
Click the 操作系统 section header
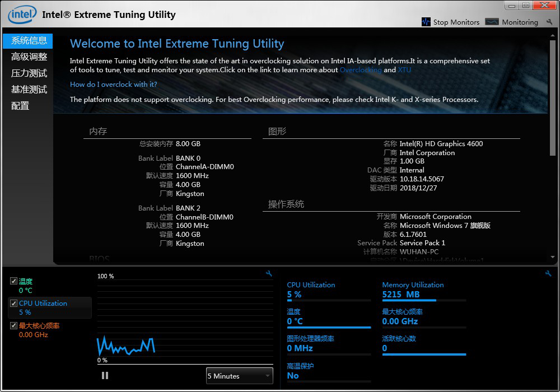[286, 204]
